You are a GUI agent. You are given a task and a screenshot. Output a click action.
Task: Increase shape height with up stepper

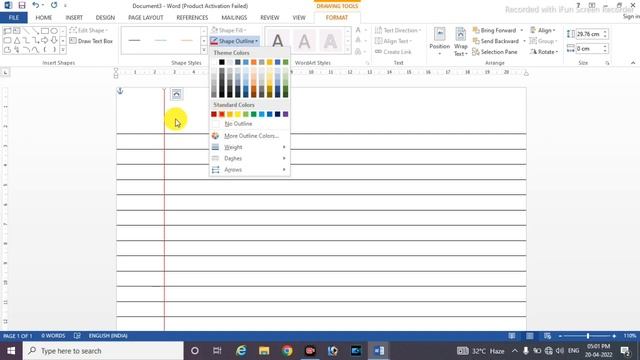(x=605, y=32)
